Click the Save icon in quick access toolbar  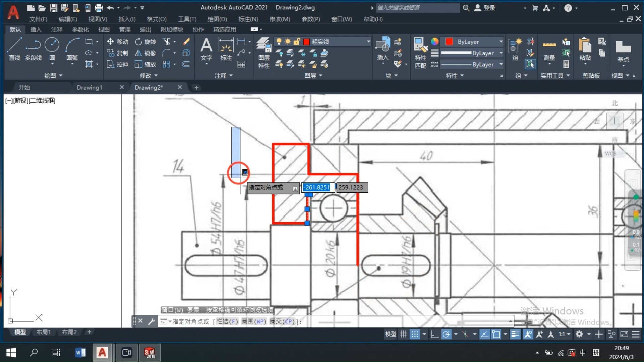[53, 8]
